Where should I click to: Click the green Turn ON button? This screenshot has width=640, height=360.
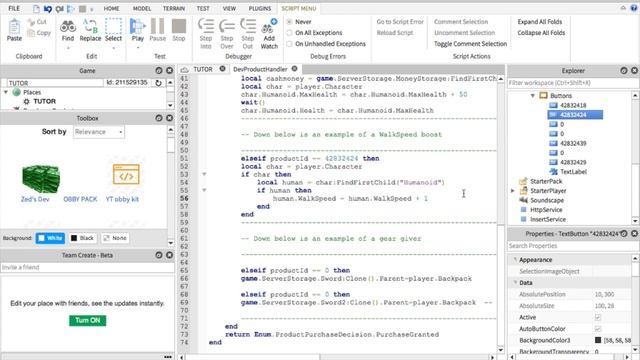click(x=87, y=320)
